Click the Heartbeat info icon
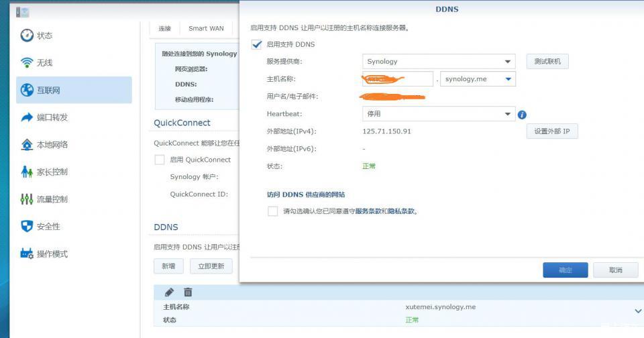Screen dimensions: 644x338 [522, 115]
